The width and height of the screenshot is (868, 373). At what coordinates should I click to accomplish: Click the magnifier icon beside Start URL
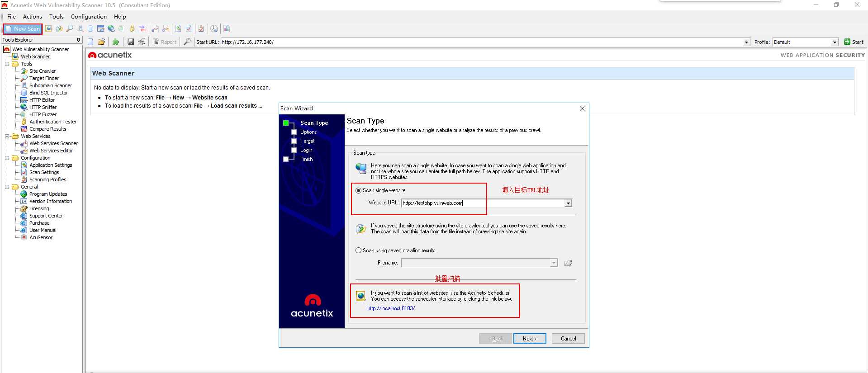pyautogui.click(x=187, y=42)
